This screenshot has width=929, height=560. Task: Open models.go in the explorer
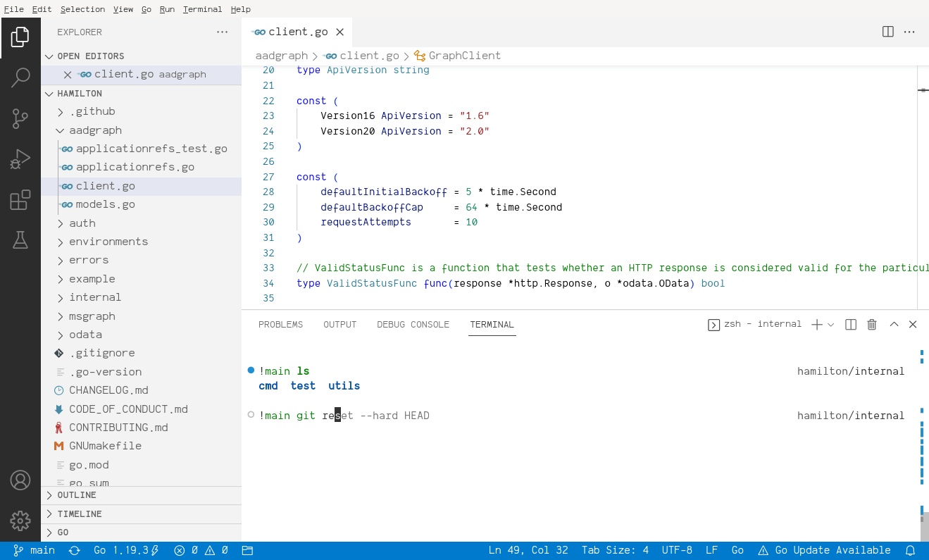(x=105, y=204)
